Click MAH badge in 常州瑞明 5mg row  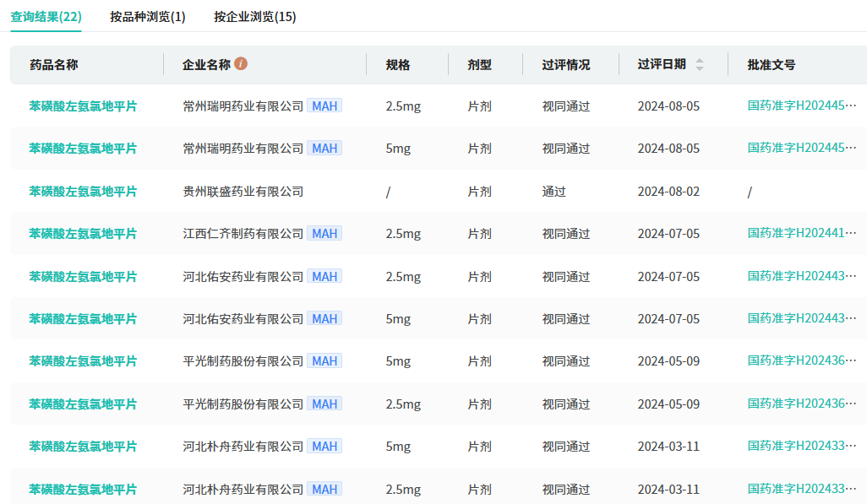(x=324, y=148)
